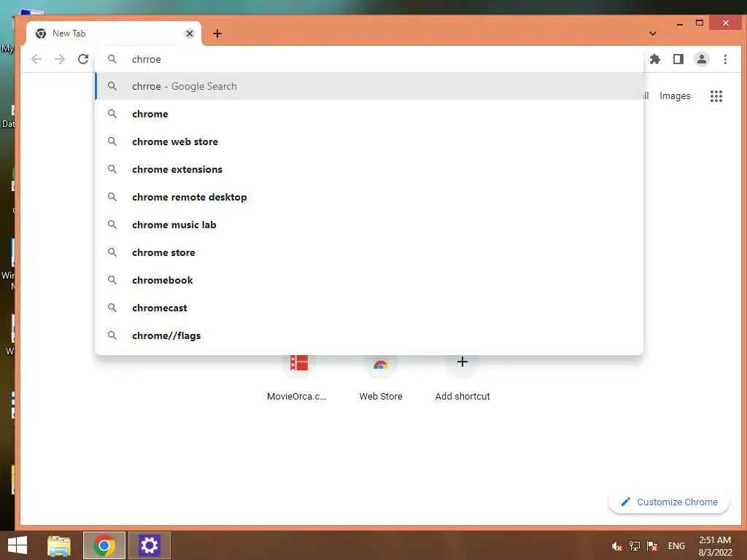Screen dimensions: 747x560
Task: Select the chrome//flags suggestion
Action: pyautogui.click(x=369, y=335)
